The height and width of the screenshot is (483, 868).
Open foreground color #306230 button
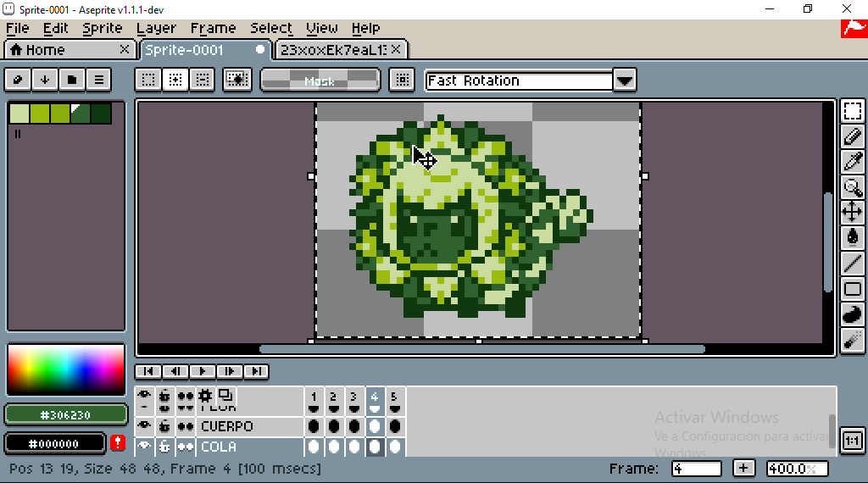[66, 414]
